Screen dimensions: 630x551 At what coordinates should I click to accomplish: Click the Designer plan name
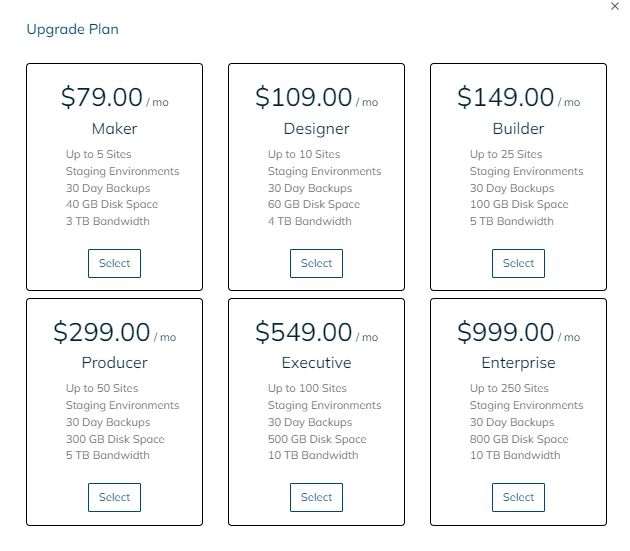(x=316, y=129)
